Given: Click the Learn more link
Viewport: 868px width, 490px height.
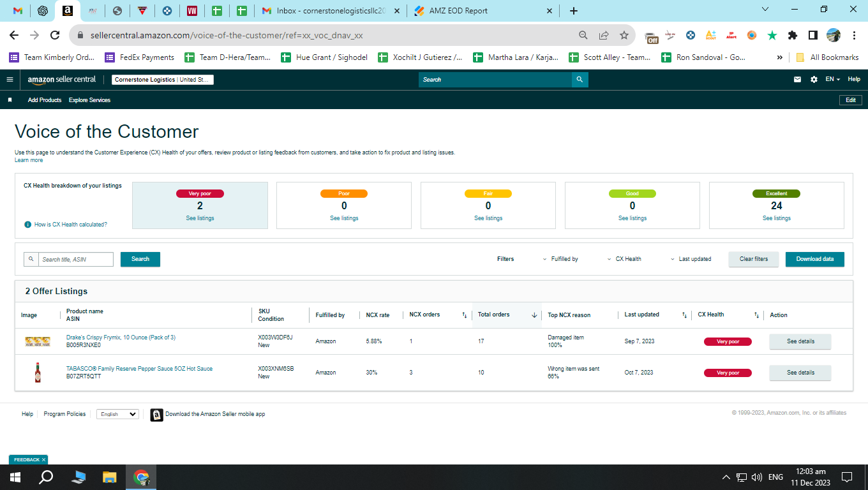Looking at the screenshot, I should (29, 160).
